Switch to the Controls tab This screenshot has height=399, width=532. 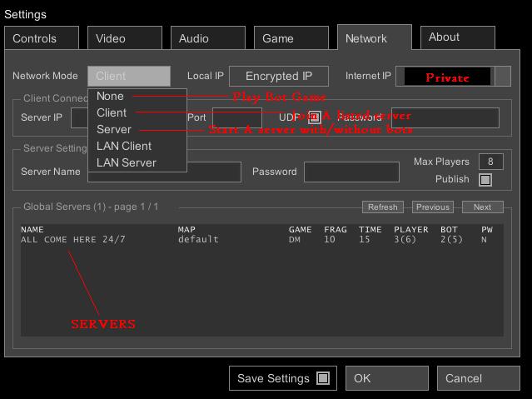pyautogui.click(x=41, y=38)
